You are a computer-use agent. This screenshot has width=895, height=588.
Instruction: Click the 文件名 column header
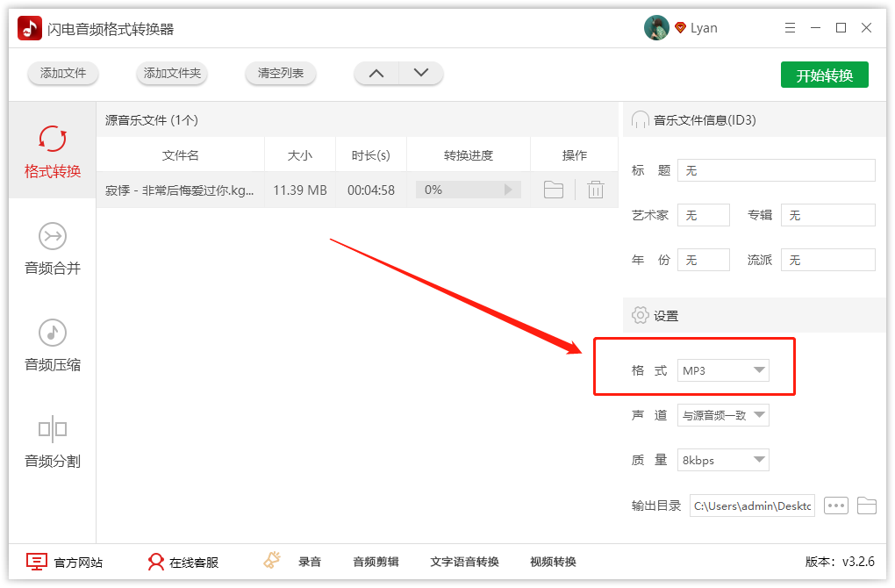click(x=181, y=154)
